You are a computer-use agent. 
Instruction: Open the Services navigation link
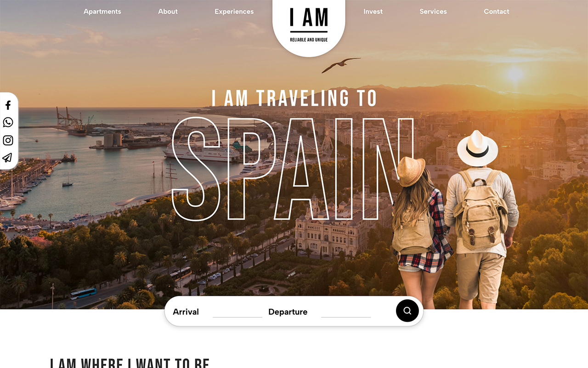[433, 11]
